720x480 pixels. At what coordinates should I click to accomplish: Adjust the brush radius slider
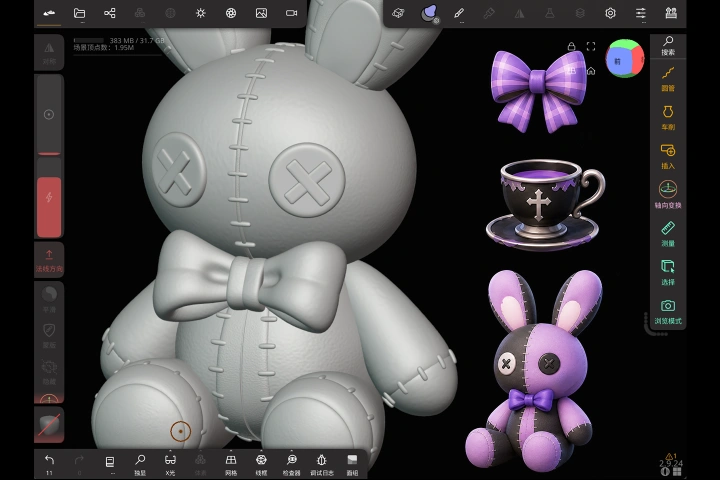point(49,114)
